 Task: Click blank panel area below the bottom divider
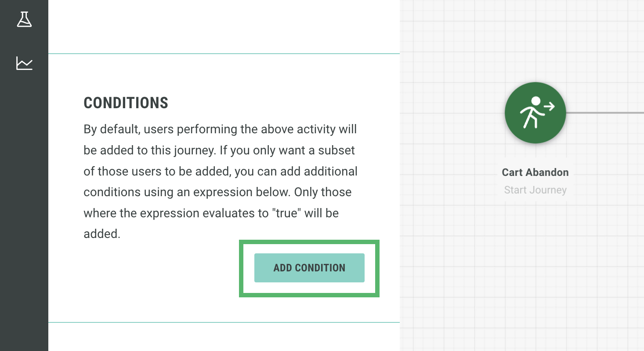click(220, 338)
